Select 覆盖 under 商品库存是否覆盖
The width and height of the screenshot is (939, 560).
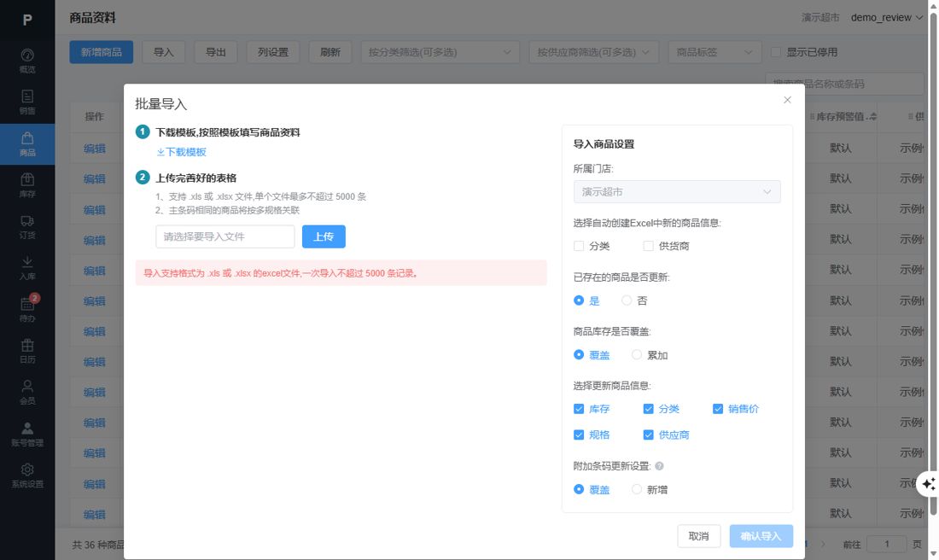[579, 354]
